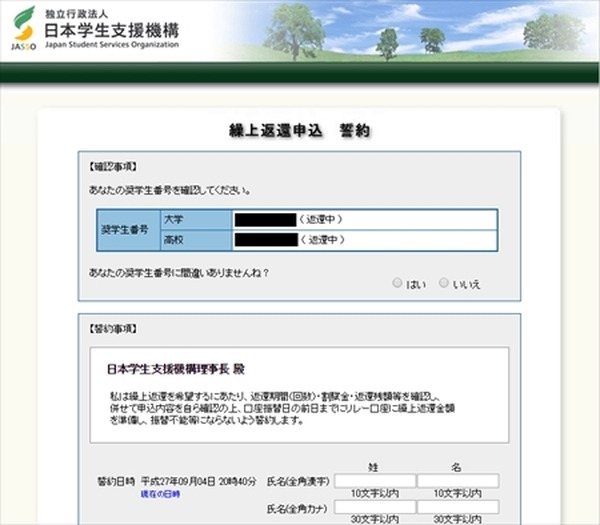
Task: Click the 独立行政法人 header text
Action: 76,14
